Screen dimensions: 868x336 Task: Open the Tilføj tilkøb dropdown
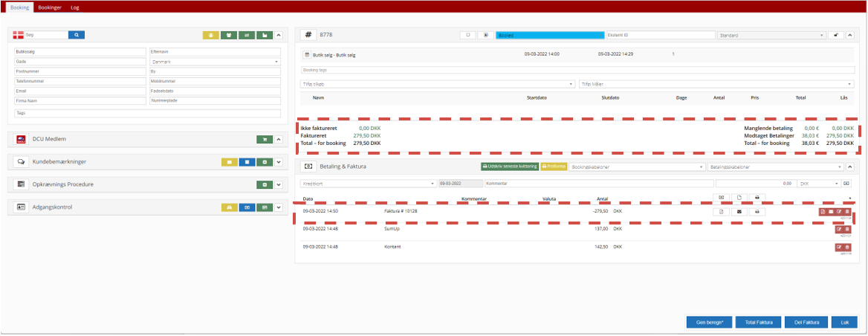pyautogui.click(x=438, y=84)
